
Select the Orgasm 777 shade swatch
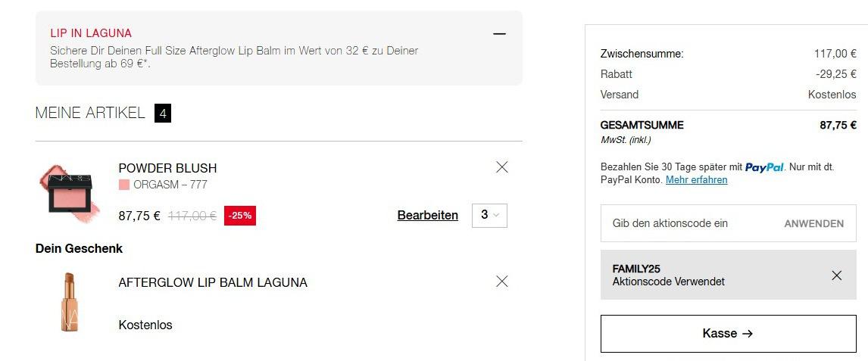pyautogui.click(x=124, y=185)
